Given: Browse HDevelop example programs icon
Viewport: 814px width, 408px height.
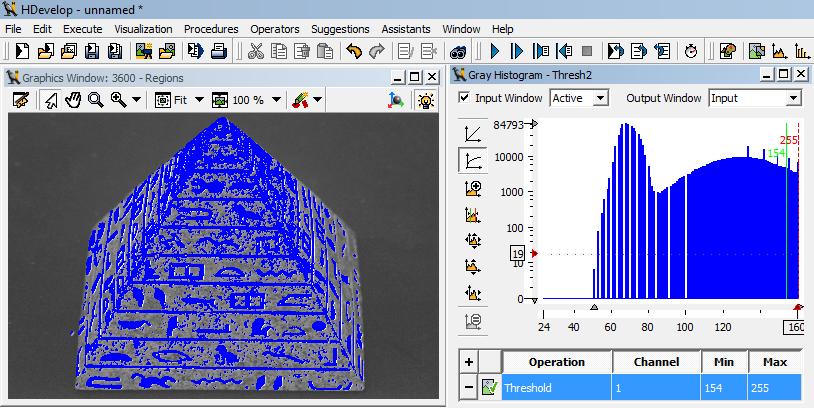Looking at the screenshot, I should coord(69,51).
